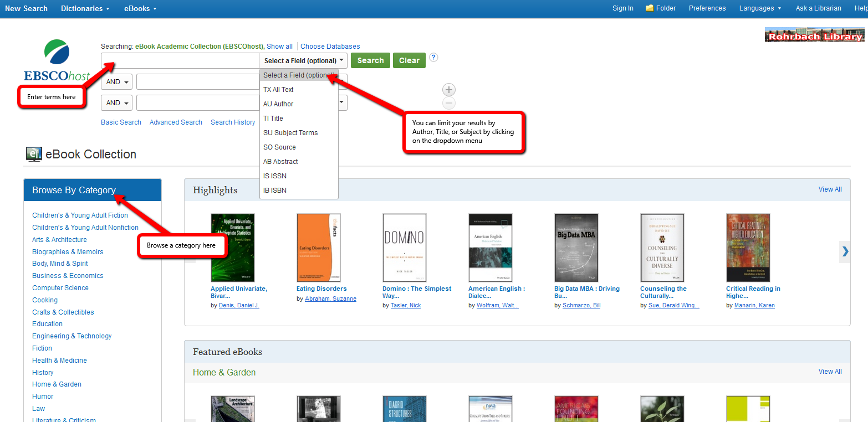Click View All for Home & Garden
This screenshot has height=422, width=868.
click(830, 372)
